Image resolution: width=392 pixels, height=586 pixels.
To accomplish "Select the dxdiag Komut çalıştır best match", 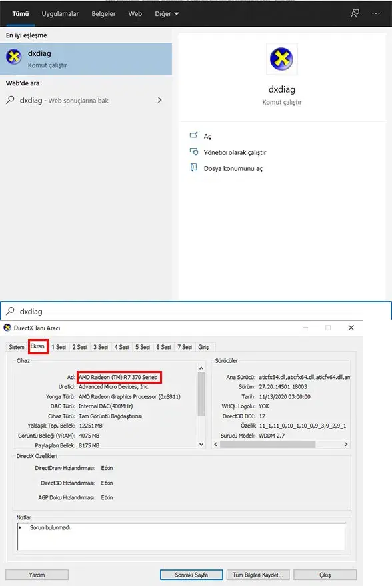I will [x=86, y=59].
